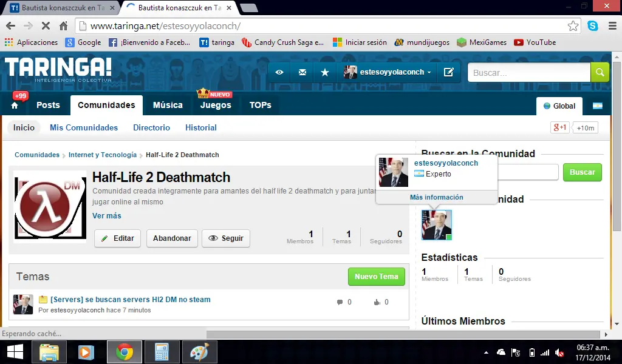Click the Editar button
Image resolution: width=622 pixels, height=364 pixels.
[x=117, y=238]
